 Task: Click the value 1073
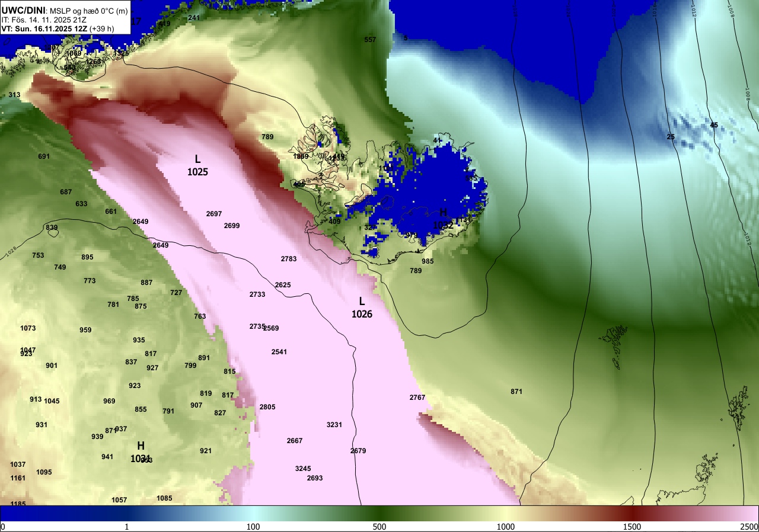pyautogui.click(x=28, y=328)
